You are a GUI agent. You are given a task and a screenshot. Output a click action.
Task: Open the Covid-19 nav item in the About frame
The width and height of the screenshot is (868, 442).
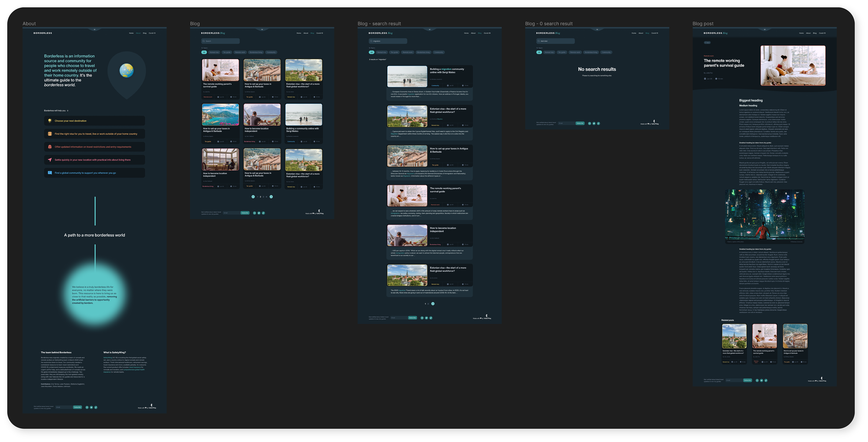pyautogui.click(x=152, y=33)
